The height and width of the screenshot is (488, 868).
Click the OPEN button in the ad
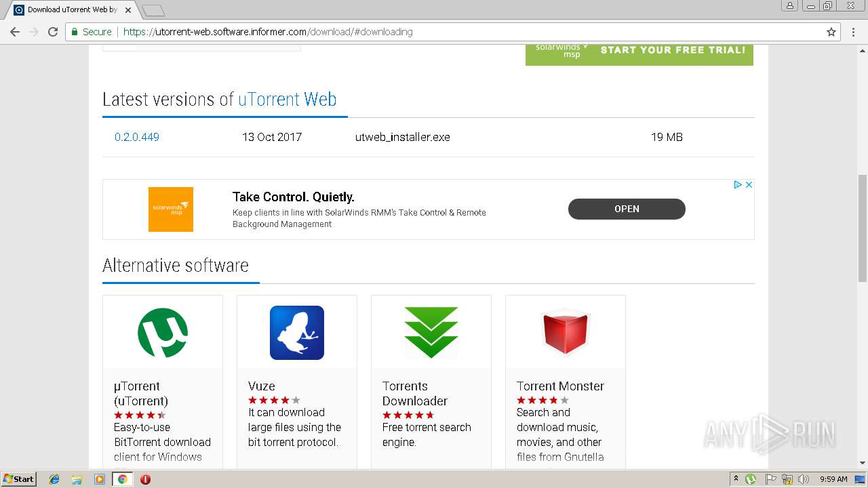tap(627, 209)
